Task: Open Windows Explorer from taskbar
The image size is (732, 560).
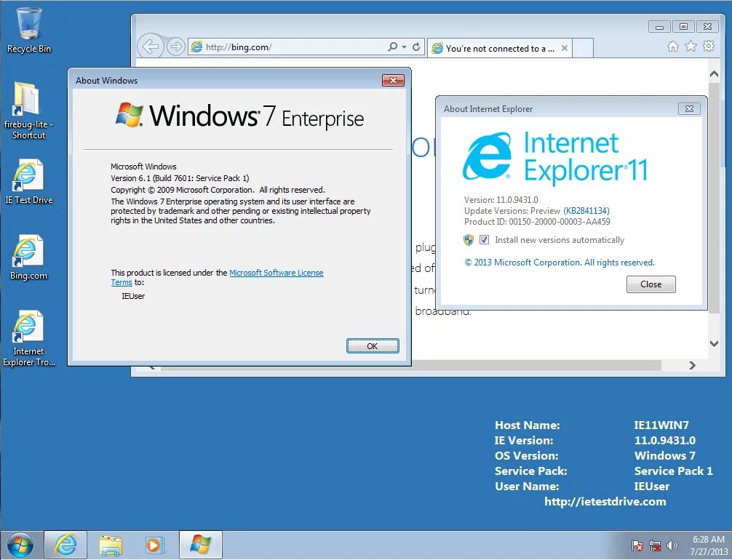Action: tap(111, 545)
